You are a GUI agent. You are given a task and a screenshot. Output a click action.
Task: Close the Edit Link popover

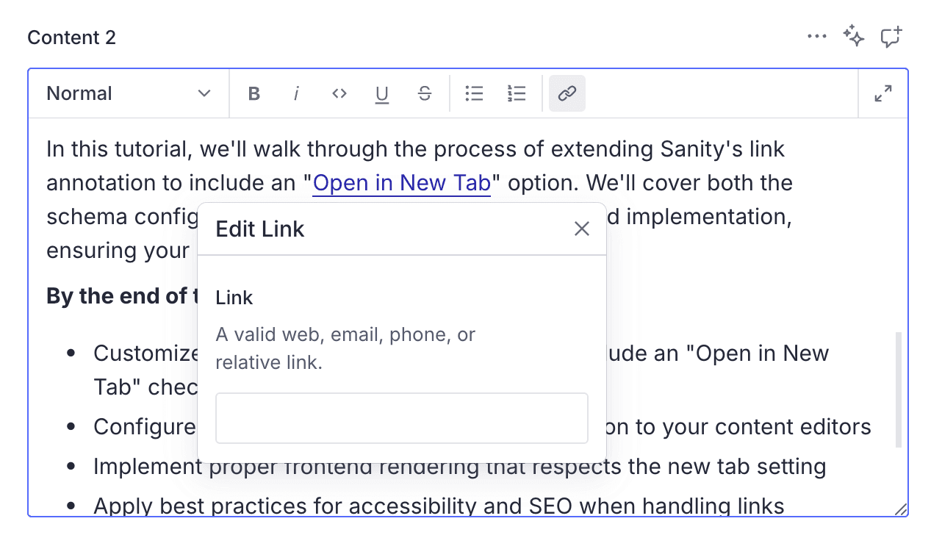[x=581, y=229]
